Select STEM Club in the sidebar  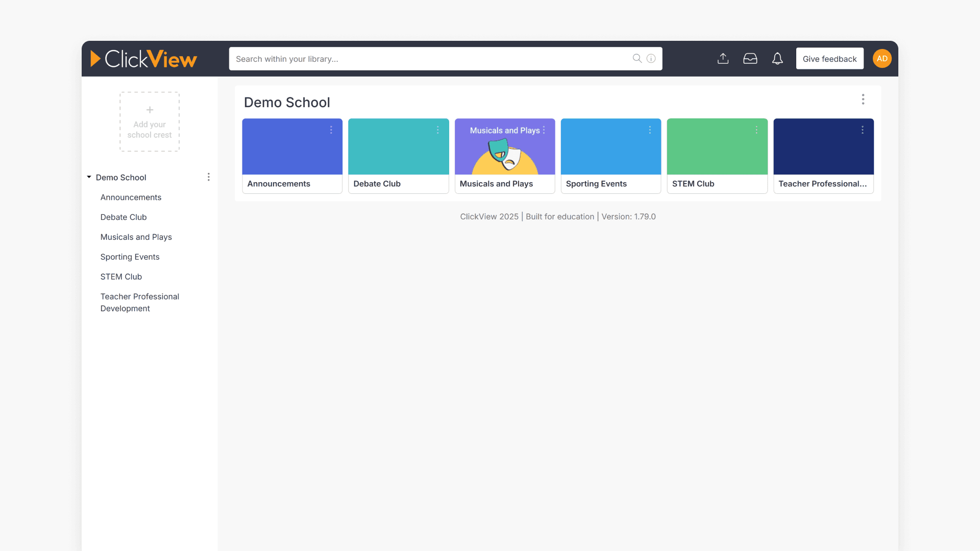[121, 277]
